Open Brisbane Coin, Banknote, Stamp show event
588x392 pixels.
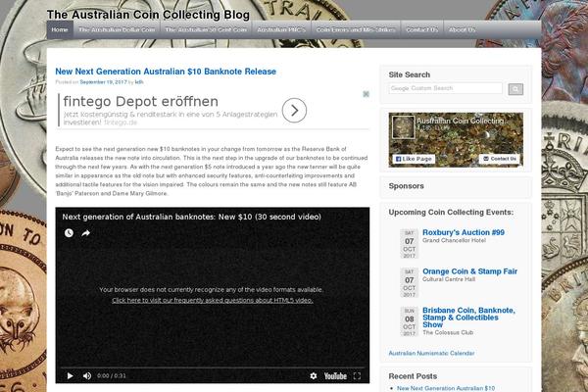[x=468, y=318]
